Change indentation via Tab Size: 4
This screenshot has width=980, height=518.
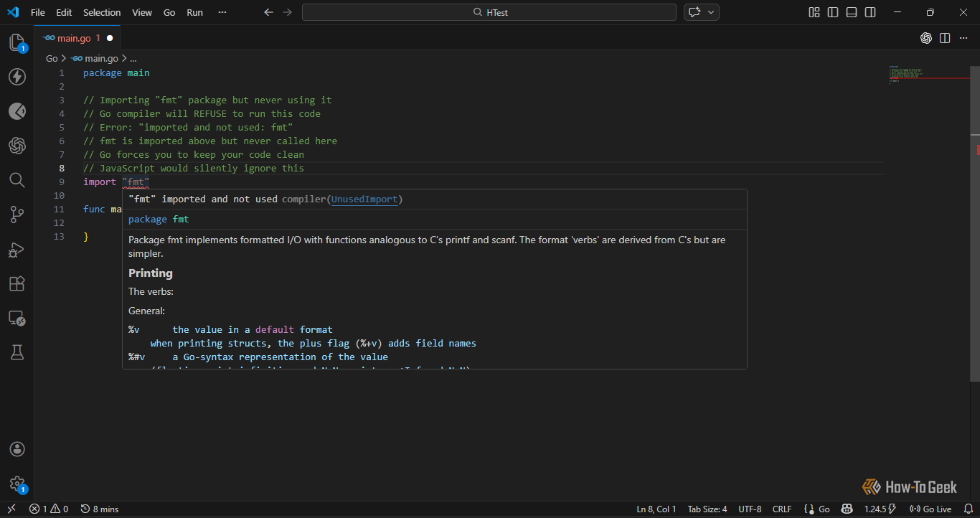tap(707, 509)
